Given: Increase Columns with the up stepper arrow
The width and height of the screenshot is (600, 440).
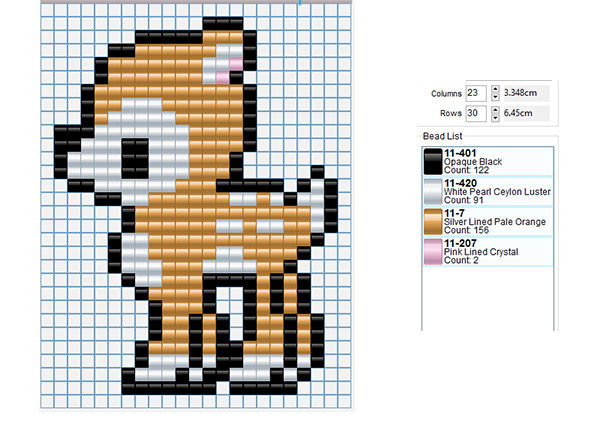Looking at the screenshot, I should (x=495, y=89).
